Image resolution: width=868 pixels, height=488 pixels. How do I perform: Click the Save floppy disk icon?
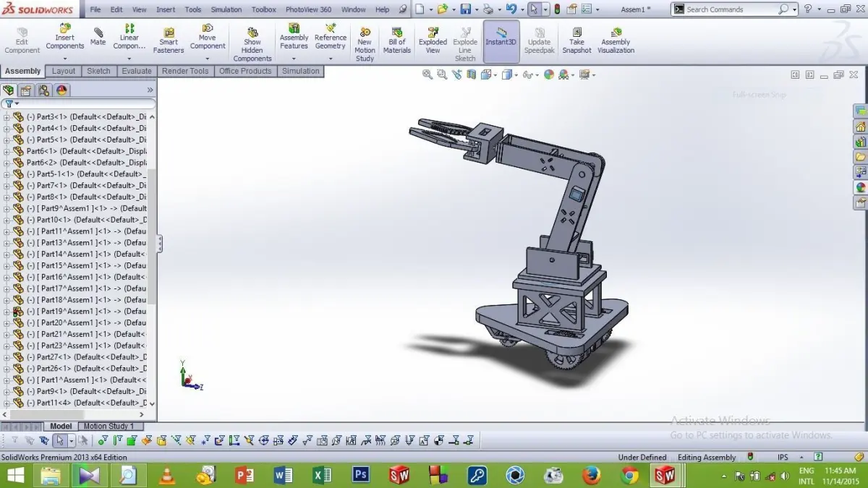(466, 9)
